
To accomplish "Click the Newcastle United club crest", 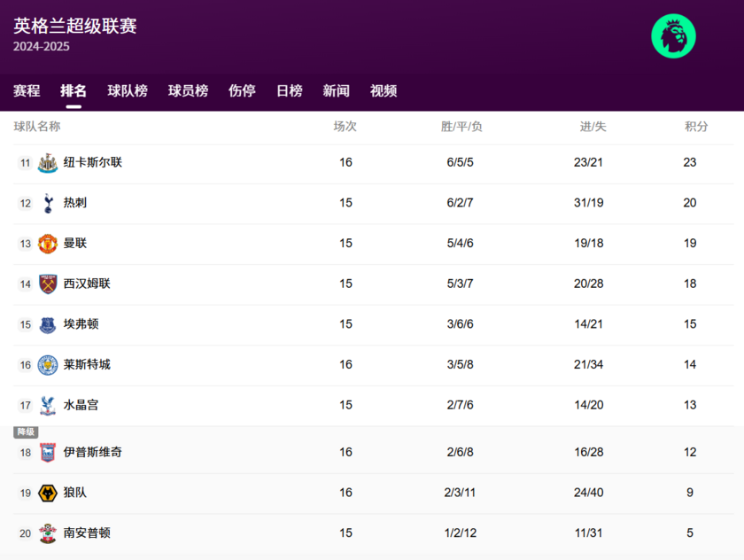I will click(48, 163).
